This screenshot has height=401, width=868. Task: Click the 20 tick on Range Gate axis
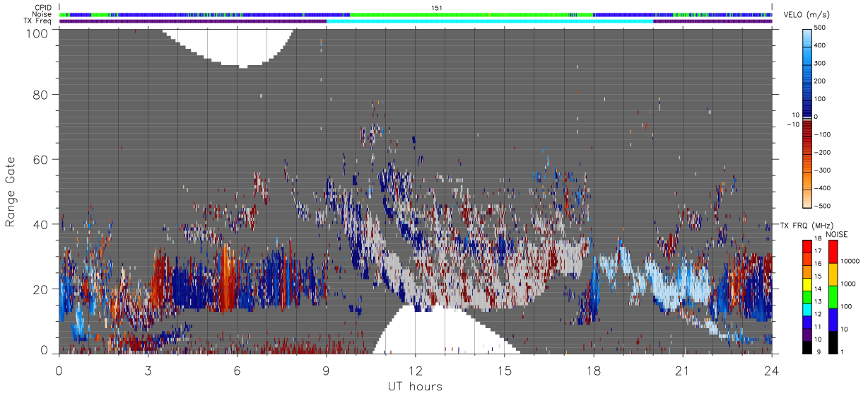coord(40,289)
